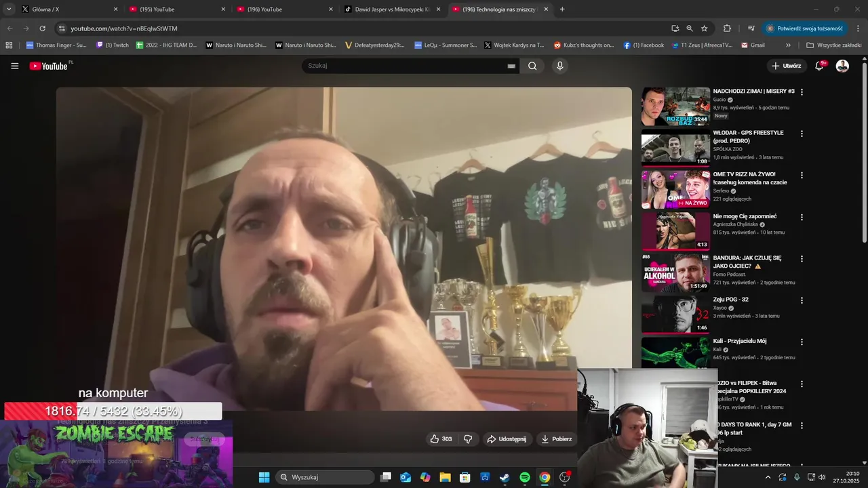Open the apps grid in the bookmarks bar

(x=9, y=45)
